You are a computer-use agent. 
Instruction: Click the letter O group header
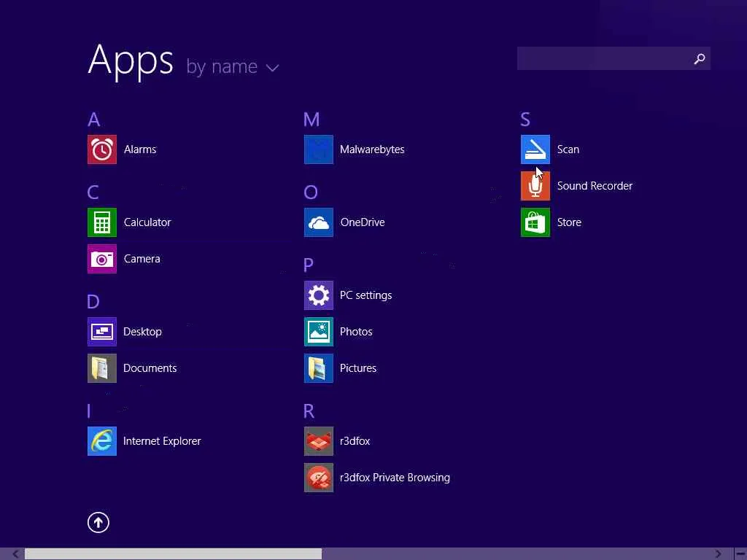click(311, 192)
